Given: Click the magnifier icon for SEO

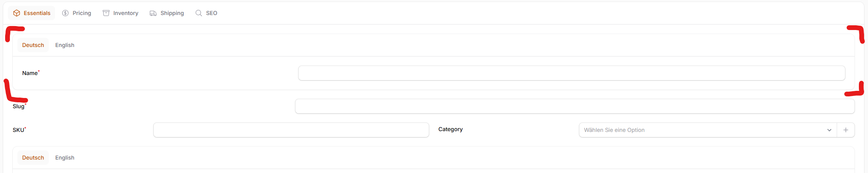Looking at the screenshot, I should 199,13.
